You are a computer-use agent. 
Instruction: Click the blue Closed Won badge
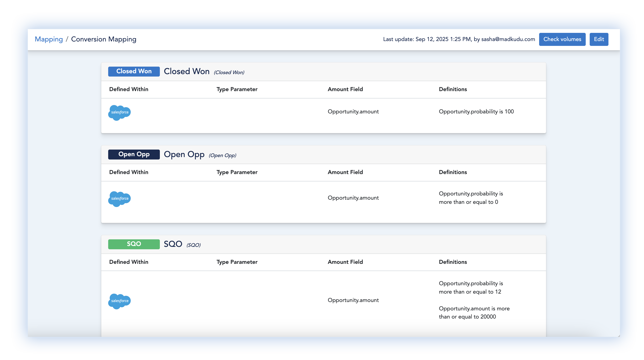(x=134, y=71)
